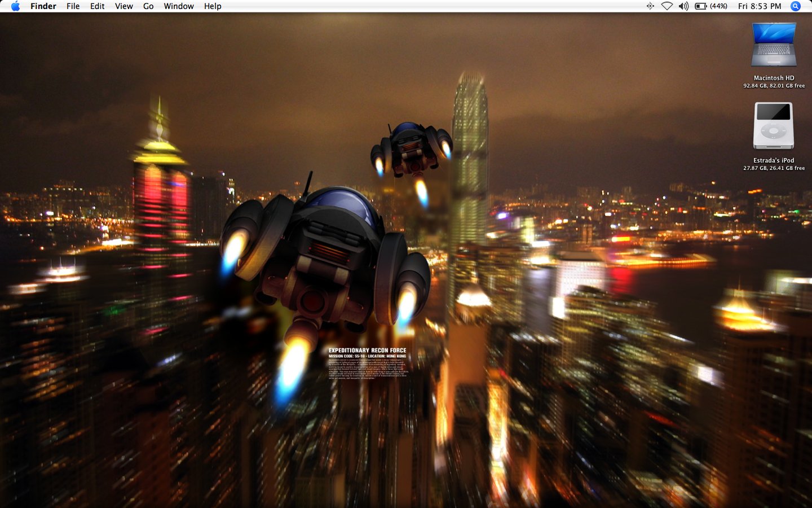Open the View menu
Viewport: 812px width, 508px height.
click(x=124, y=6)
